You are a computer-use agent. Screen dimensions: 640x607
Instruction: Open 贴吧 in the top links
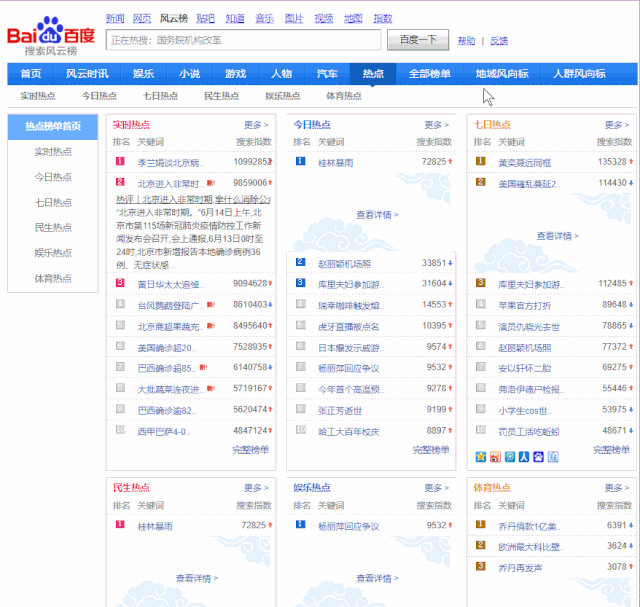(205, 18)
